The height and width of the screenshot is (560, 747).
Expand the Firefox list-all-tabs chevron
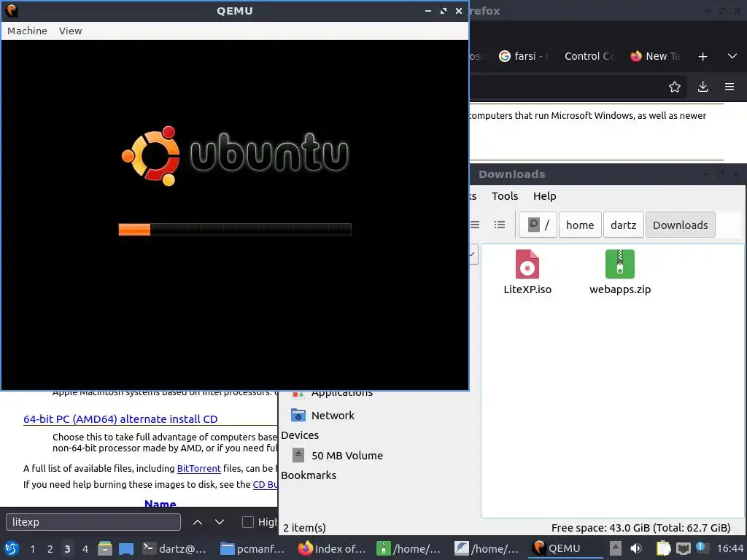[732, 56]
